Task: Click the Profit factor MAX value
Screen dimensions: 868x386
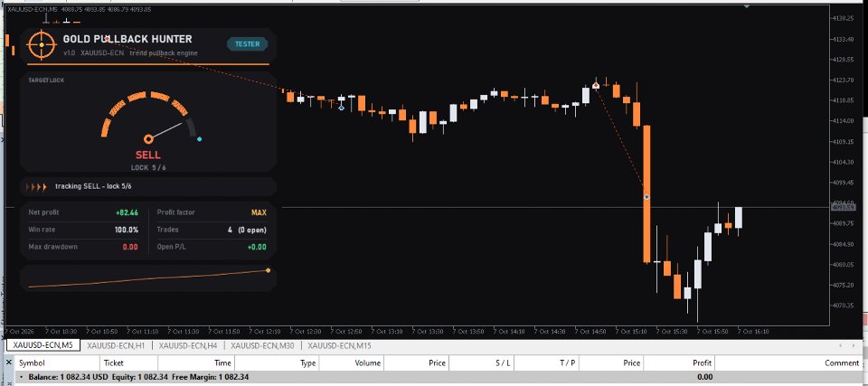Action: 259,212
